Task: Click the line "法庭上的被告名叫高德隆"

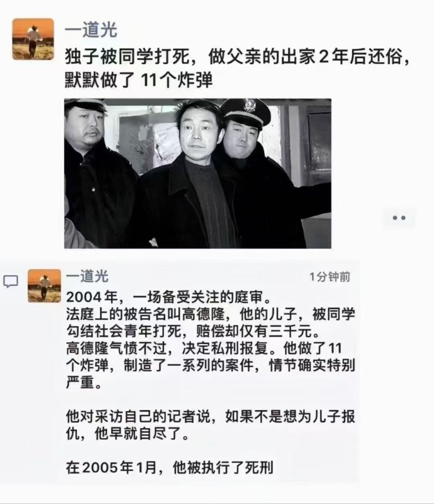Action: point(211,314)
